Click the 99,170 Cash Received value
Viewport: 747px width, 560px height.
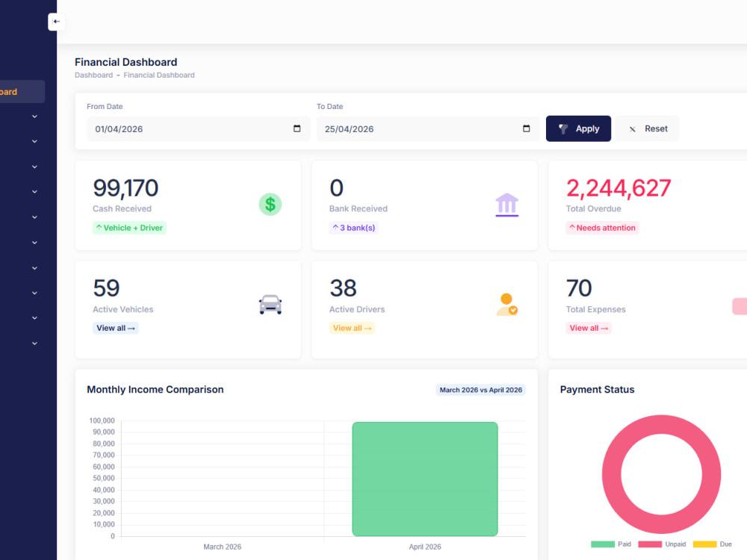click(125, 188)
